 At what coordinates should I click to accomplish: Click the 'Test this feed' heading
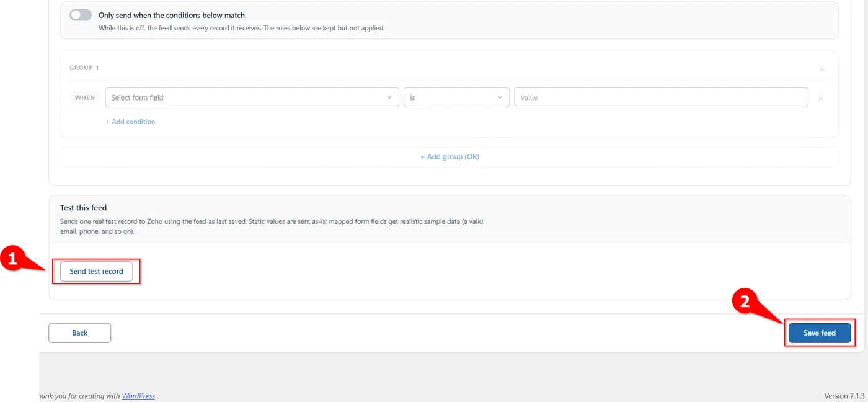pyautogui.click(x=84, y=208)
